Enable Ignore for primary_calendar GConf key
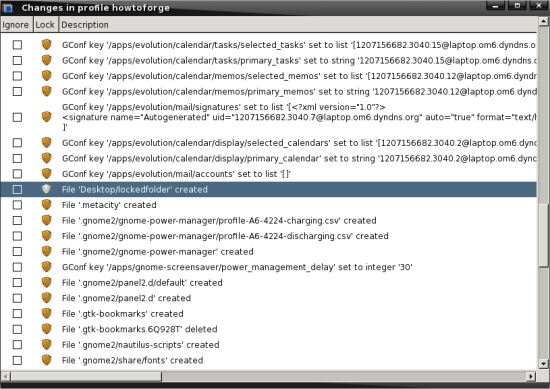Screen dimensions: 550x389 tap(17, 159)
